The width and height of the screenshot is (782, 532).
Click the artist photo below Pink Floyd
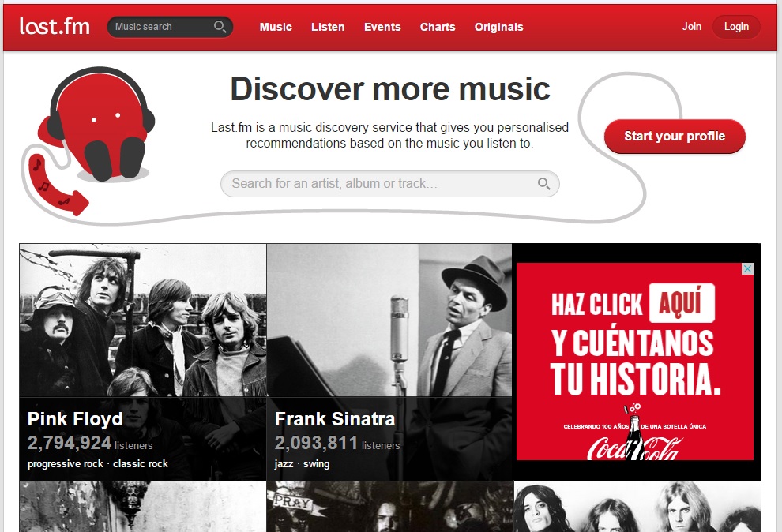click(143, 507)
